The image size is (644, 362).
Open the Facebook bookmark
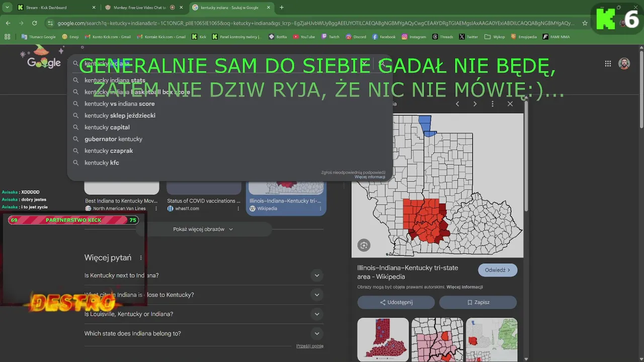click(384, 37)
